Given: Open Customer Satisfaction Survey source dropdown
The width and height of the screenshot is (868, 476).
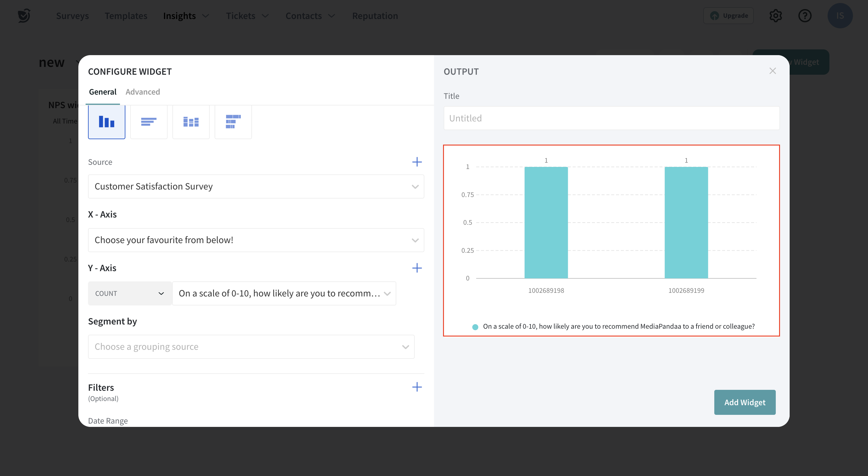Looking at the screenshot, I should pos(256,186).
